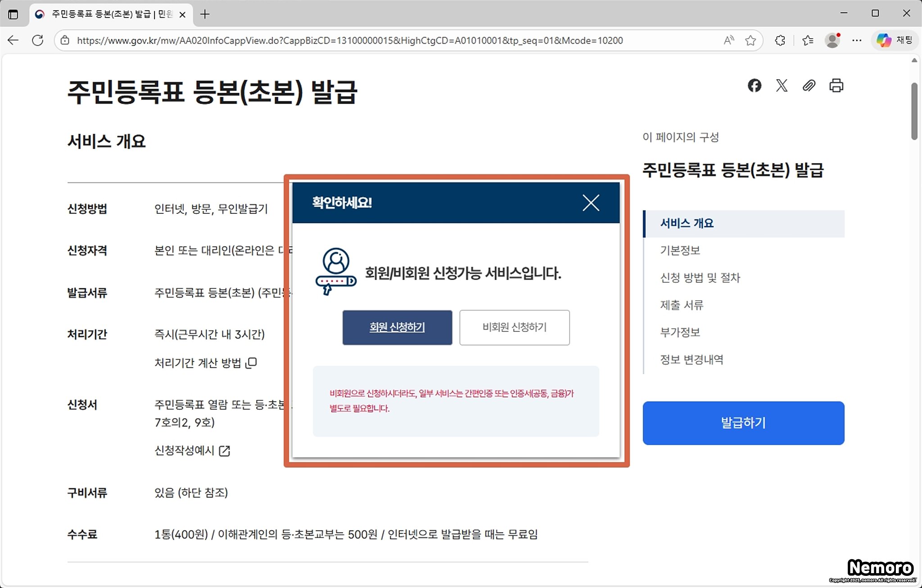Select 제출 서류 in page outline

(x=682, y=305)
